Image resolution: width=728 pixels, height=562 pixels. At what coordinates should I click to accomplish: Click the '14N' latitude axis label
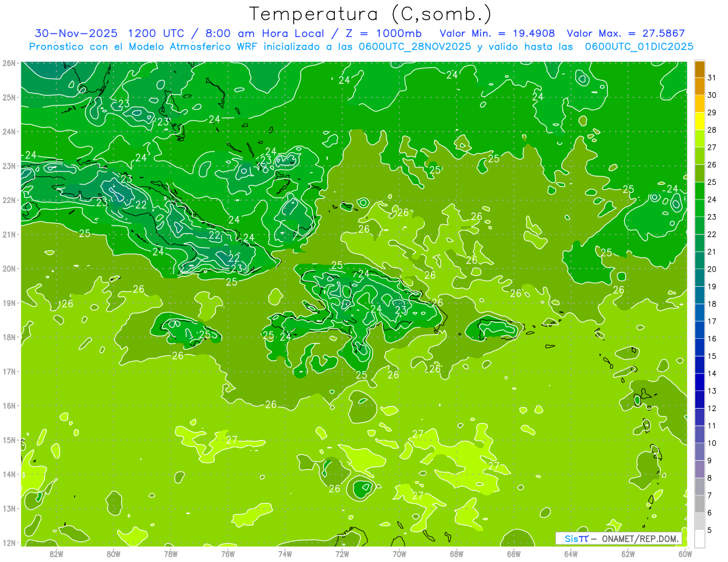tap(8, 474)
